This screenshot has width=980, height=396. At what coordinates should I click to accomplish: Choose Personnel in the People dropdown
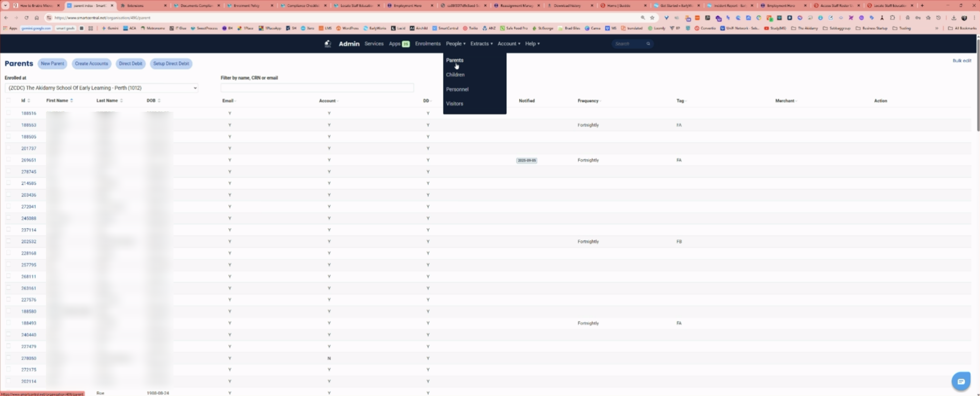tap(457, 89)
